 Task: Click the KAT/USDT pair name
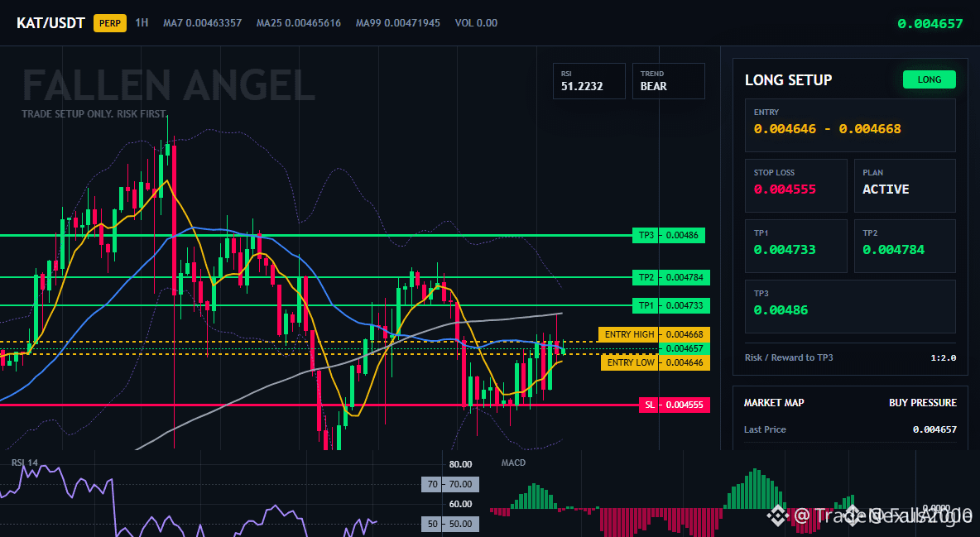(50, 23)
